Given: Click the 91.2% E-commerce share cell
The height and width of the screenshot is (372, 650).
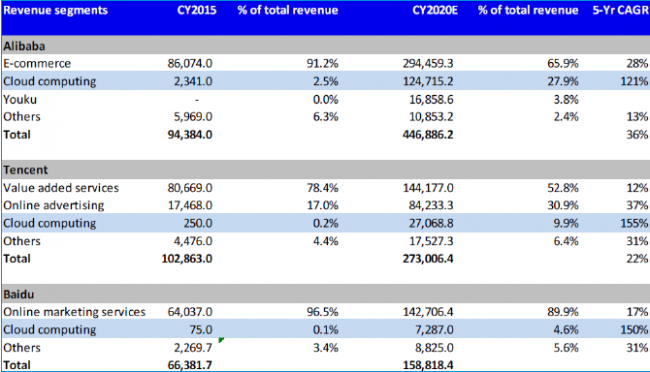Looking at the screenshot, I should coord(323,63).
